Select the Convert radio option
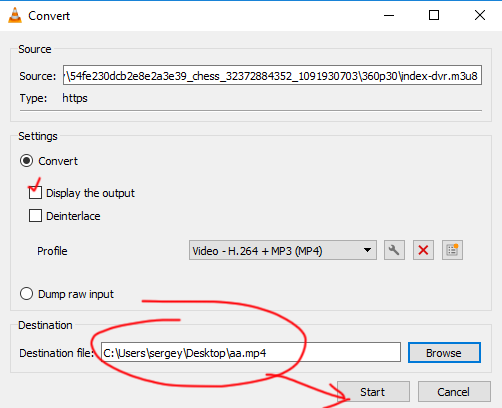The height and width of the screenshot is (408, 502). click(26, 161)
